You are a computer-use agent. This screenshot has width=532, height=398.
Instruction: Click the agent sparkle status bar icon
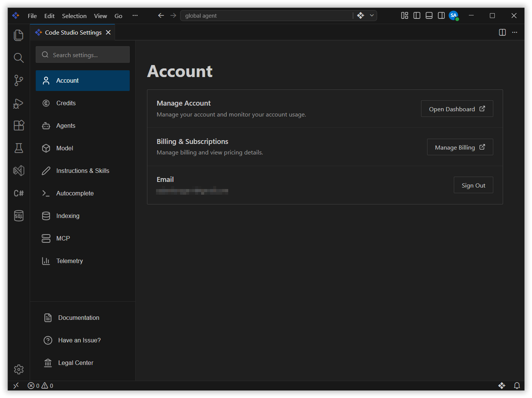502,386
